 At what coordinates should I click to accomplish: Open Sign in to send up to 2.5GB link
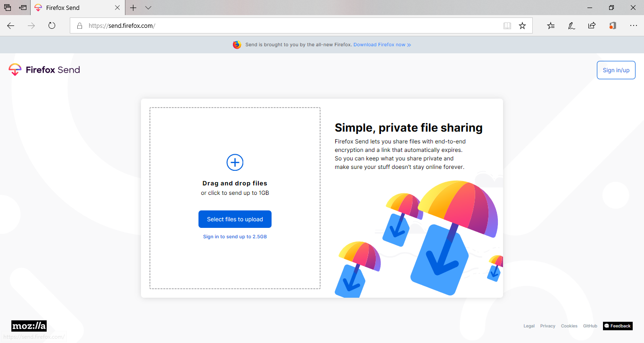pos(235,237)
